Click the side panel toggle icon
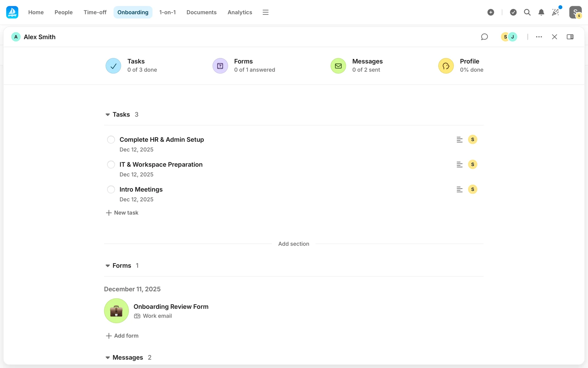Screen dimensions: 588x368 (x=570, y=37)
